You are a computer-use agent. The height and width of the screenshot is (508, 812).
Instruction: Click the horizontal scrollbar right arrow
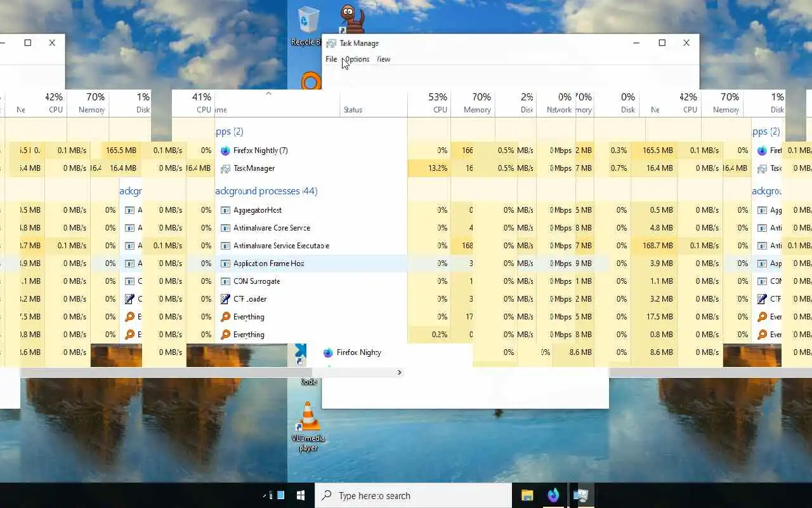pos(399,373)
